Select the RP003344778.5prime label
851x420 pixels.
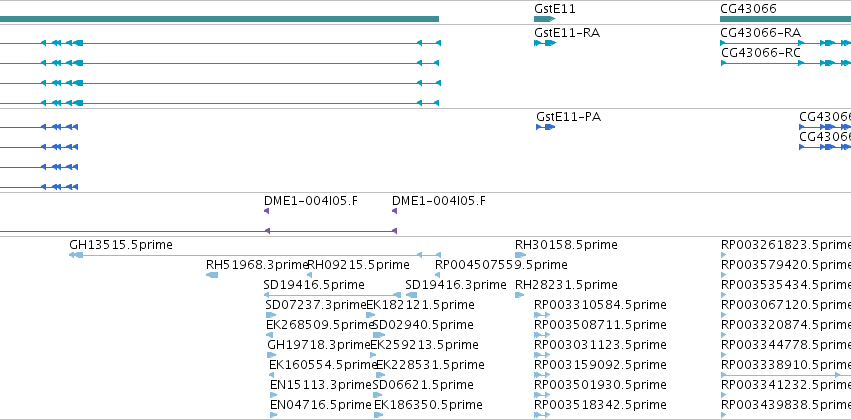785,345
